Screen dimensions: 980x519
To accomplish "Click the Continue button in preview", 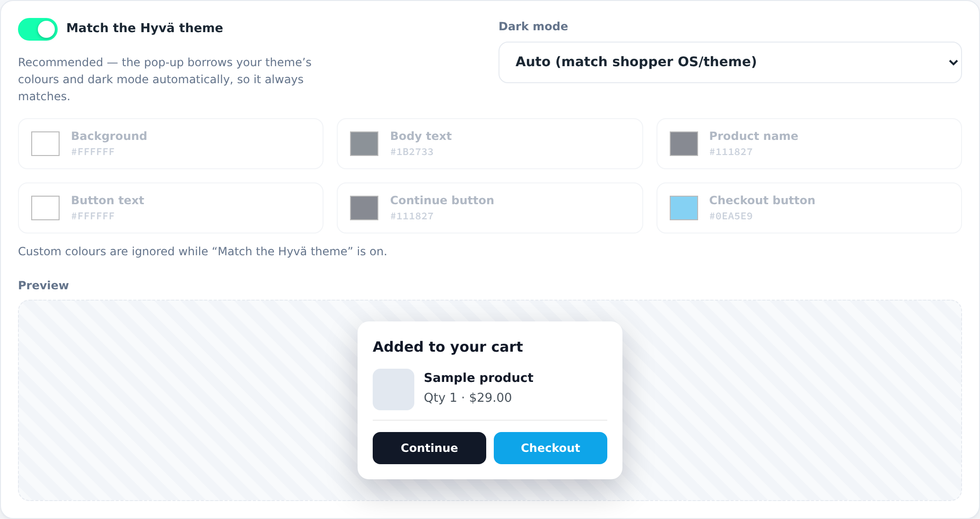I will pos(429,448).
